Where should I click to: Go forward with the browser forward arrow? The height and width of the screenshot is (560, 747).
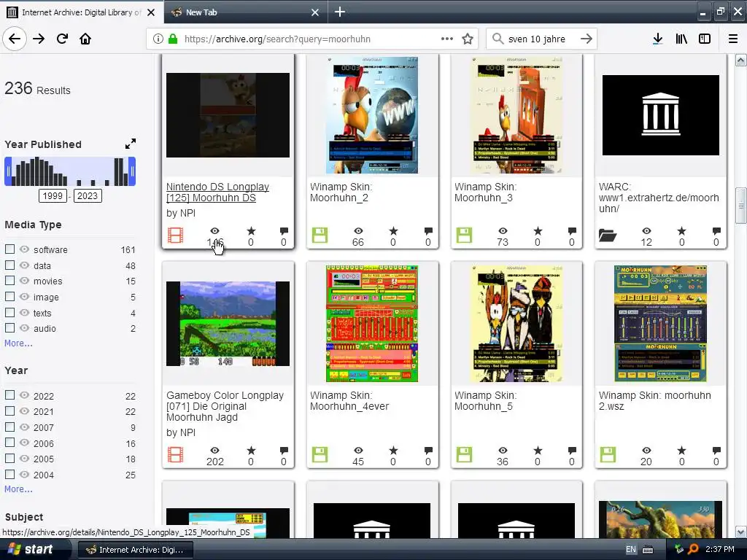[x=39, y=39]
